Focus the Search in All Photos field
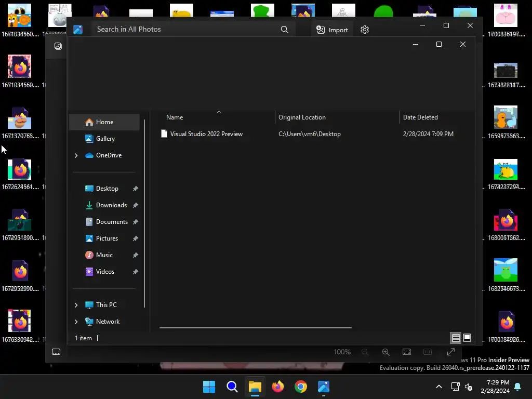532x399 pixels. [193, 30]
